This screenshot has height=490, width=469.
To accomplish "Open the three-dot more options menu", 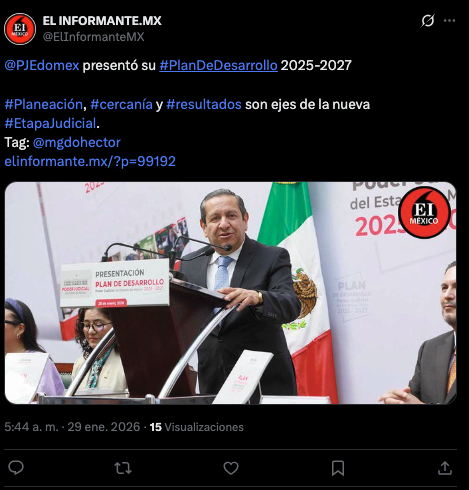I will 449,21.
